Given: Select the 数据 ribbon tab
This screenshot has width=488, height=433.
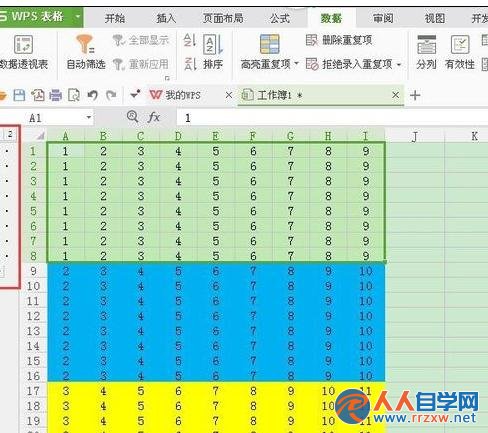Looking at the screenshot, I should tap(331, 18).
